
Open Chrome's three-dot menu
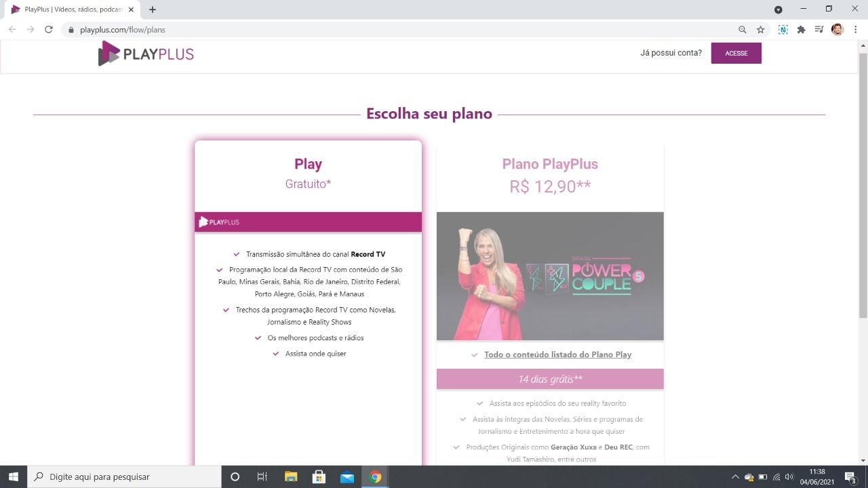tap(856, 30)
